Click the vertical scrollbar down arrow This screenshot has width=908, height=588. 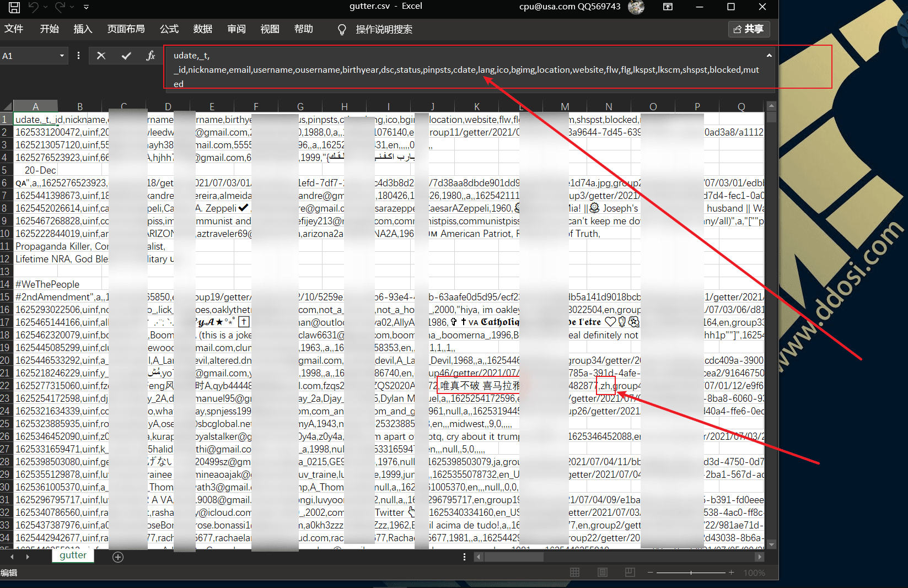(771, 544)
